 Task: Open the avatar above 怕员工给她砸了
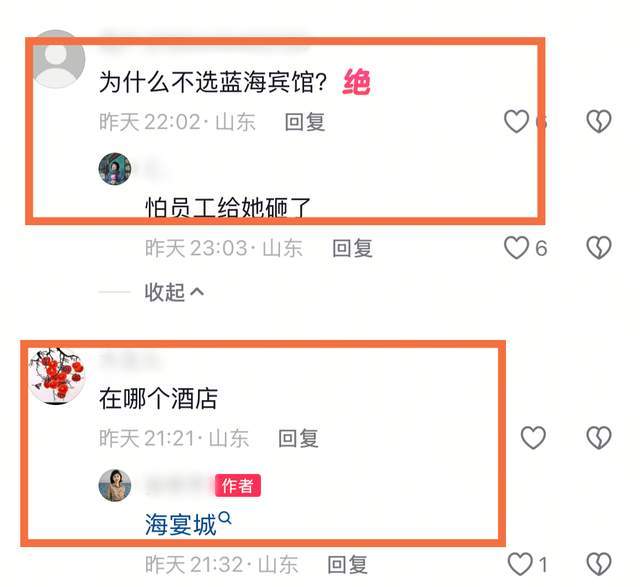click(x=115, y=169)
